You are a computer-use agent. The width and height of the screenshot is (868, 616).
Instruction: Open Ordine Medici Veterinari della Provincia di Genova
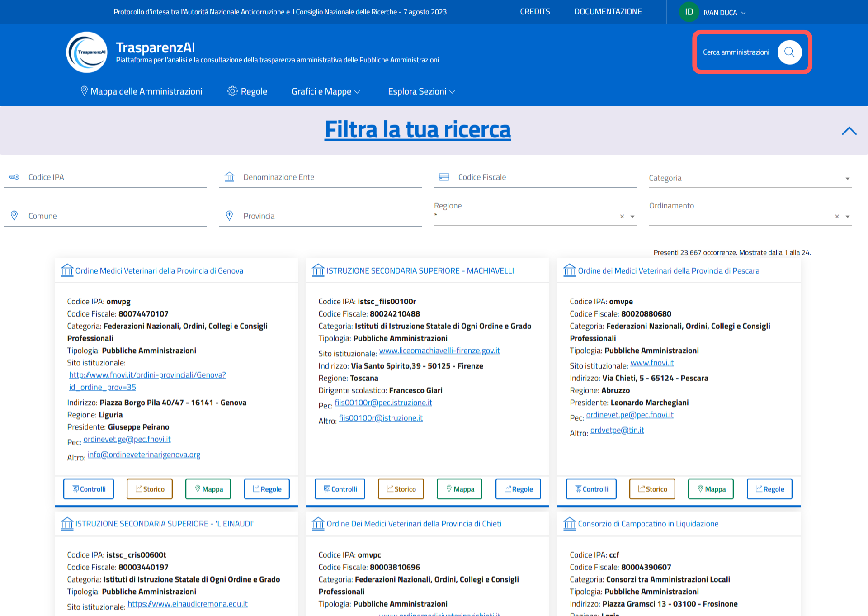[x=159, y=270]
